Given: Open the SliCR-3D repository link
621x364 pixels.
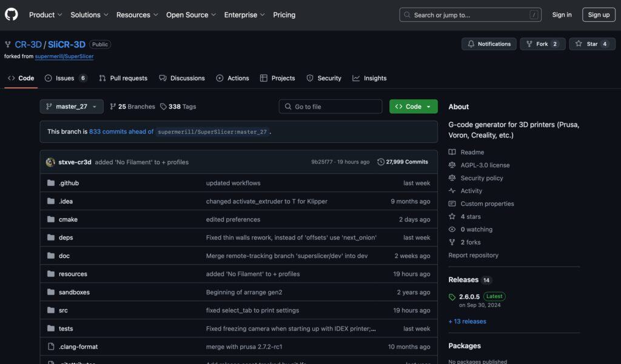Looking at the screenshot, I should tap(67, 44).
